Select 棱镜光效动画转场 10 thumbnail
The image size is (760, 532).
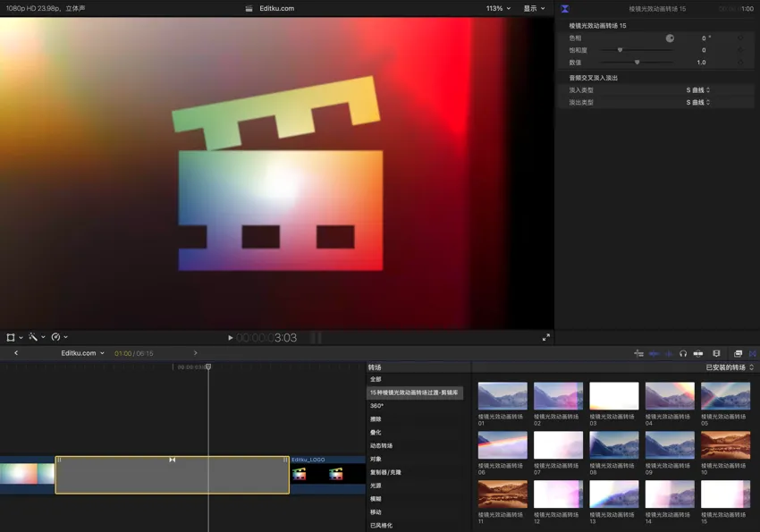725,445
